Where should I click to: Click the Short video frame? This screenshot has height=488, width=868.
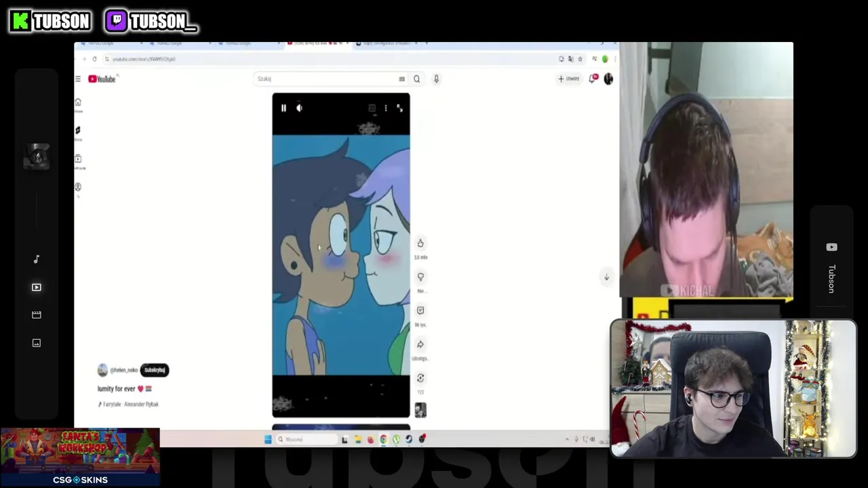click(x=341, y=256)
